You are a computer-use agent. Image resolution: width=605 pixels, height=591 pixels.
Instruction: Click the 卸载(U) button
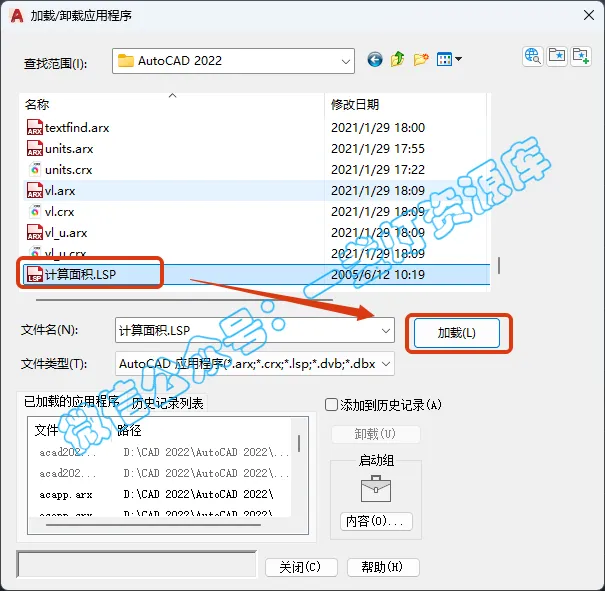[x=375, y=434]
